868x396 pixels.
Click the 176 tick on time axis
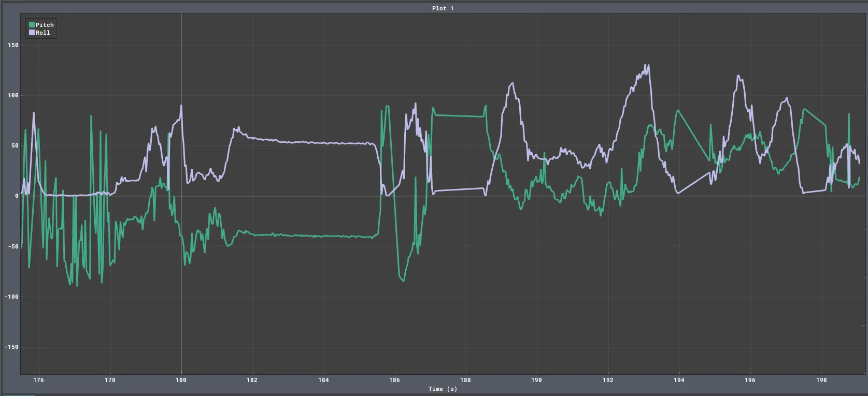pyautogui.click(x=38, y=380)
